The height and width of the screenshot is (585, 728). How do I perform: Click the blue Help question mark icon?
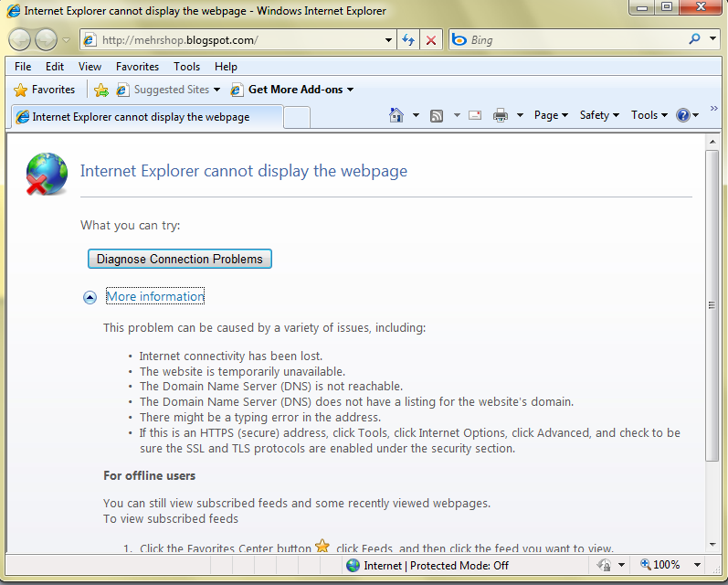[x=683, y=115]
